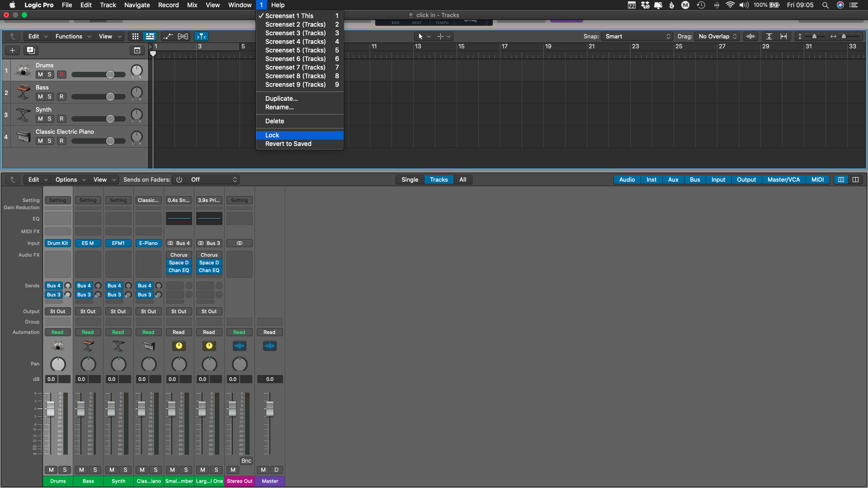Click the vertical auto zoom icon

pyautogui.click(x=769, y=36)
